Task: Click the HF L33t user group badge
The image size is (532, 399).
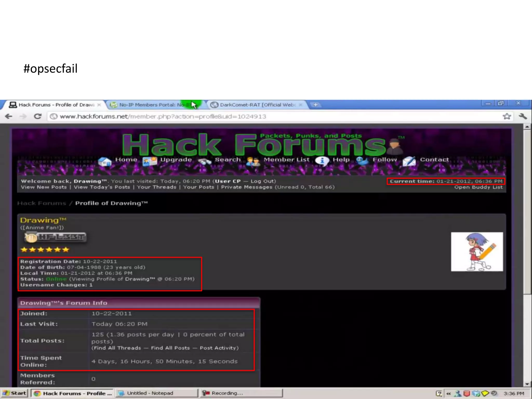Action: point(55,237)
